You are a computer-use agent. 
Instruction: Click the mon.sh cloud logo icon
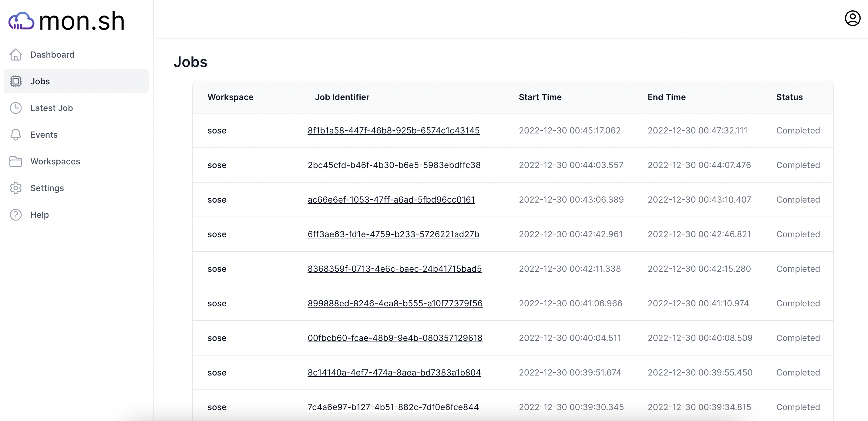point(21,21)
